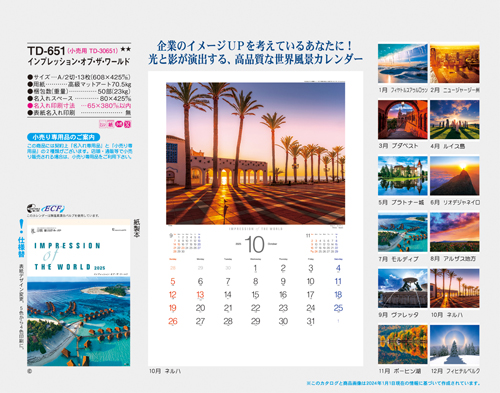Viewport: 500px width, 393px height.
Task: Click the round eco mark beside ECF
Action: (x=33, y=209)
